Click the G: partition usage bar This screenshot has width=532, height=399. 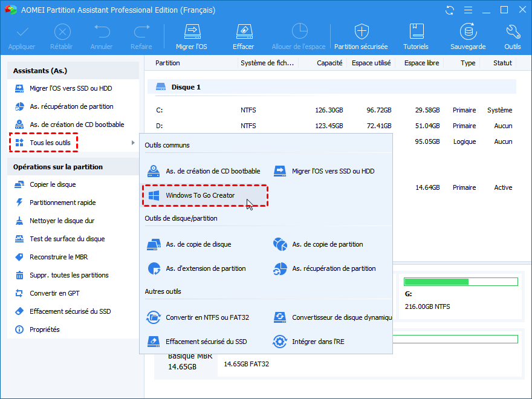coord(461,282)
